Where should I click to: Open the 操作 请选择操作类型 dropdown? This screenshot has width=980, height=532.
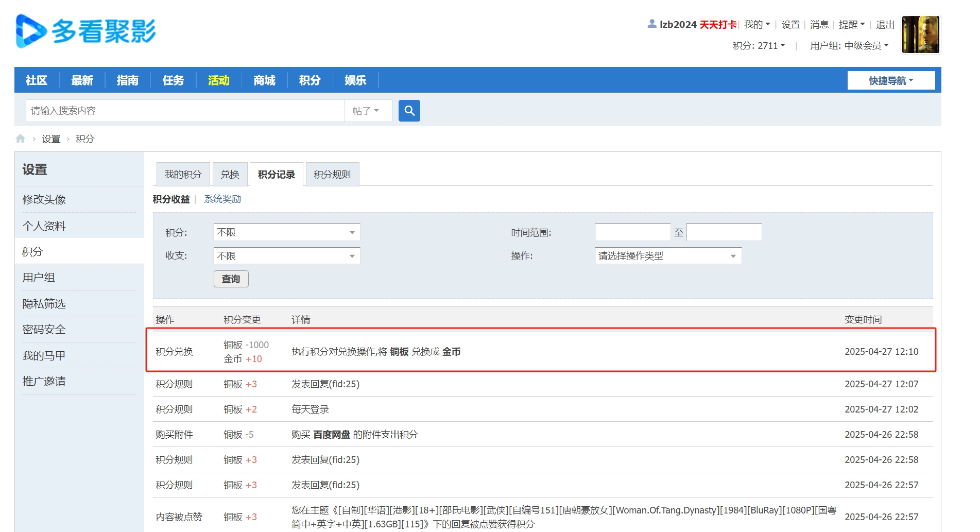[667, 255]
